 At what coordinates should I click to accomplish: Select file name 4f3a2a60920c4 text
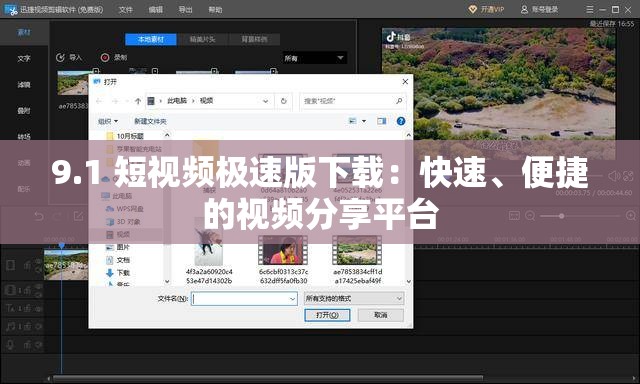pyautogui.click(x=209, y=276)
